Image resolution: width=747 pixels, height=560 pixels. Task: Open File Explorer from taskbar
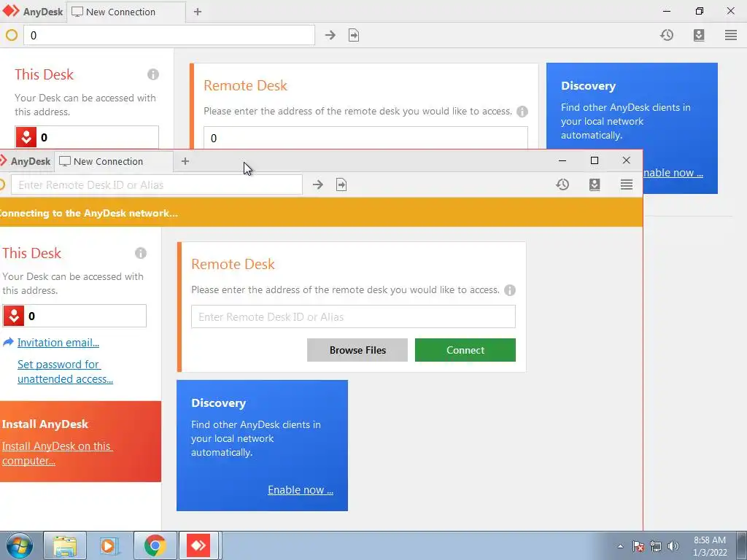pos(65,545)
